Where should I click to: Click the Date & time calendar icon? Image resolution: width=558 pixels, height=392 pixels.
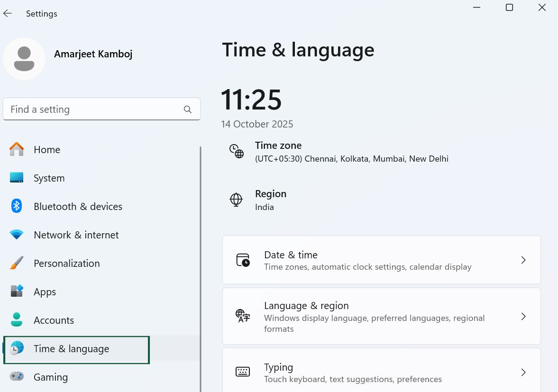[243, 260]
